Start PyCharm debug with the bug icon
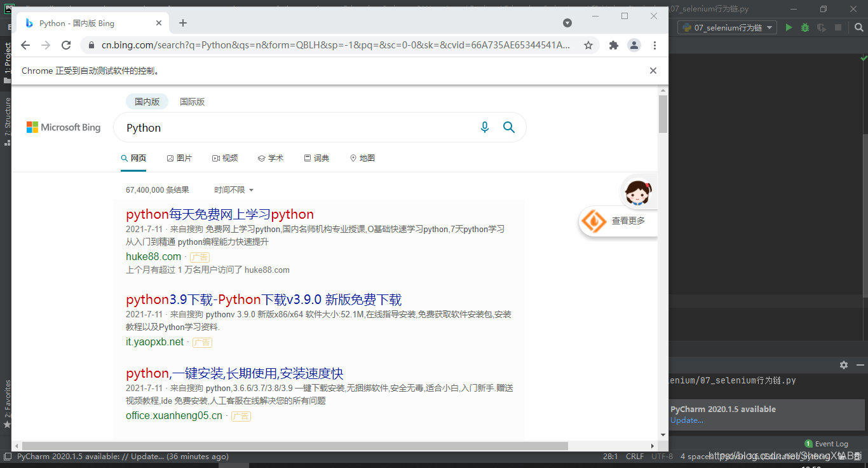The image size is (868, 468). click(805, 27)
